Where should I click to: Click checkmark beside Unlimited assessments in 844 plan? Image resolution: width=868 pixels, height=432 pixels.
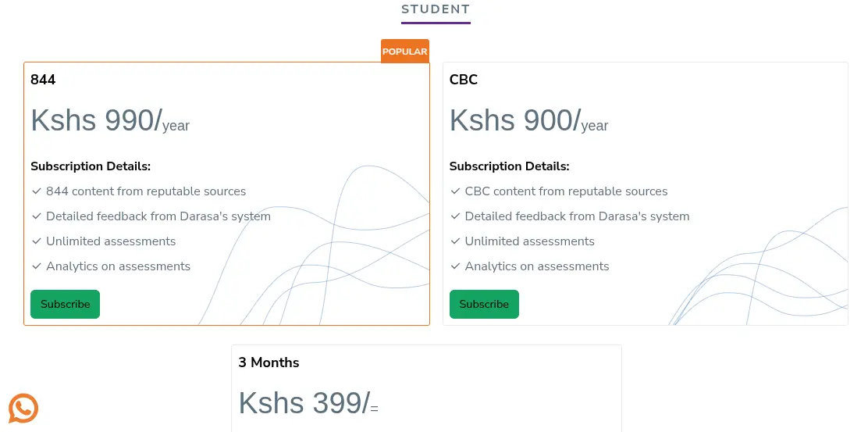pos(37,241)
